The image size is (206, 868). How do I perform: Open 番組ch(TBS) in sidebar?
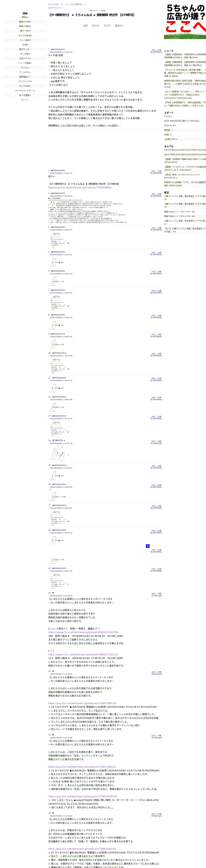pos(25,22)
